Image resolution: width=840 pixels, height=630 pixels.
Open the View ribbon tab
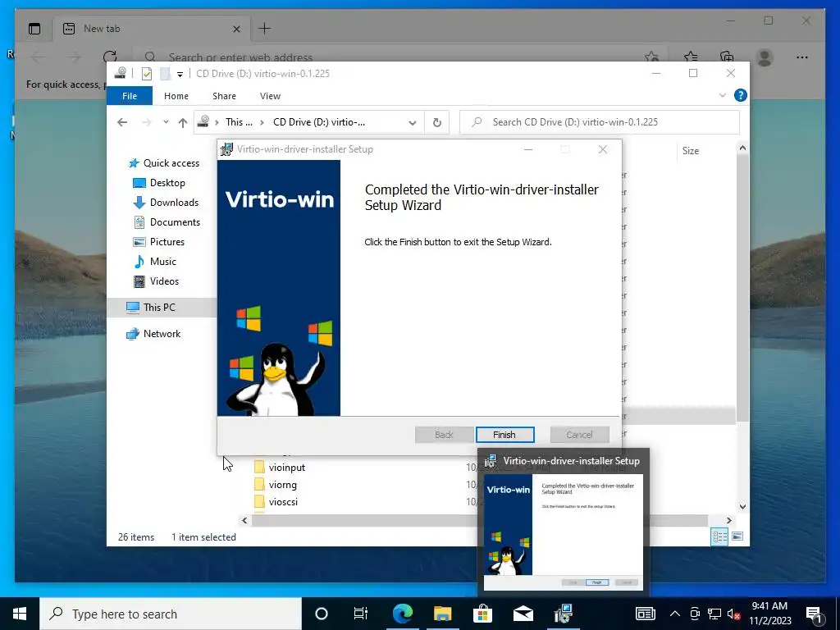pyautogui.click(x=270, y=96)
